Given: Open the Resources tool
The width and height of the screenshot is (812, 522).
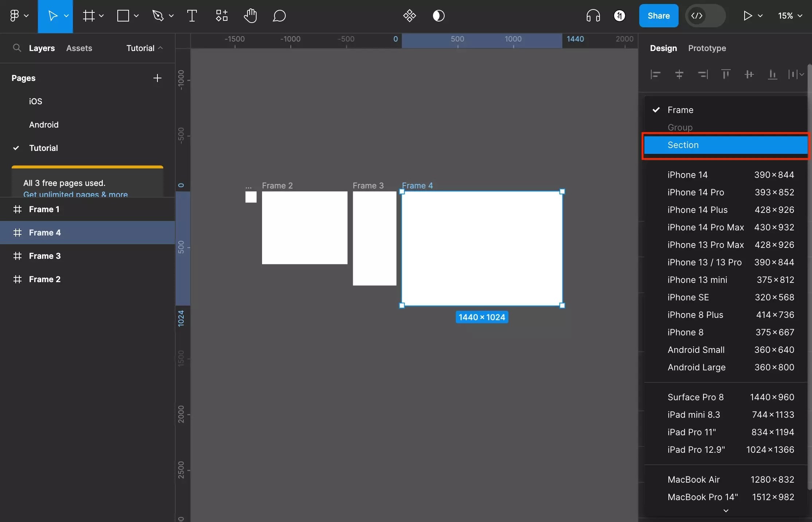Looking at the screenshot, I should coord(221,16).
